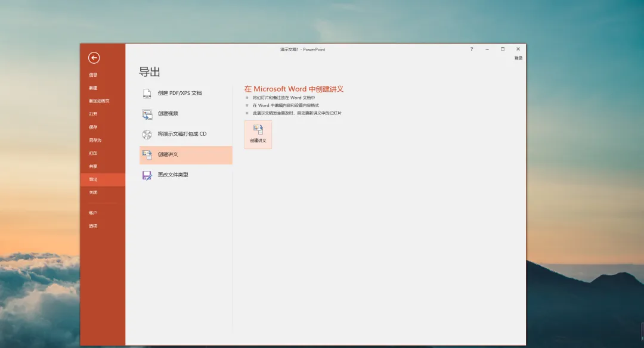Open the sidebar entry listed between 新建 and 打开
The width and height of the screenshot is (644, 348).
click(x=103, y=101)
